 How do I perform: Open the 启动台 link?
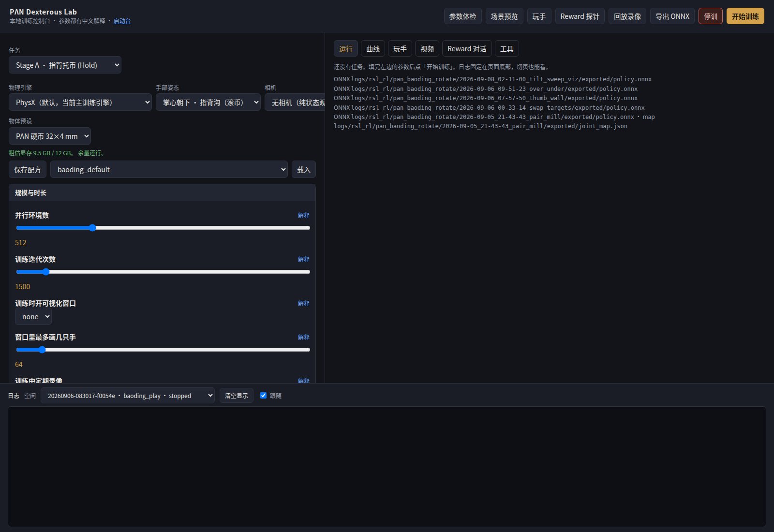coord(122,21)
